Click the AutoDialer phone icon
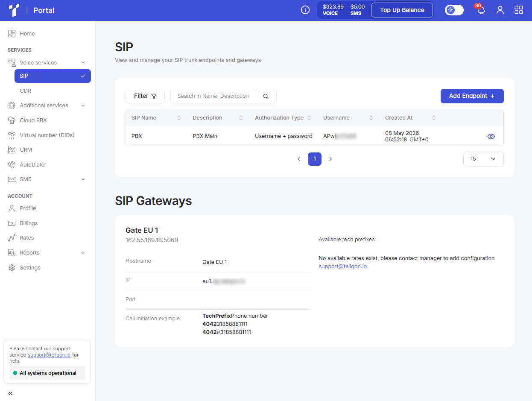 pos(12,165)
